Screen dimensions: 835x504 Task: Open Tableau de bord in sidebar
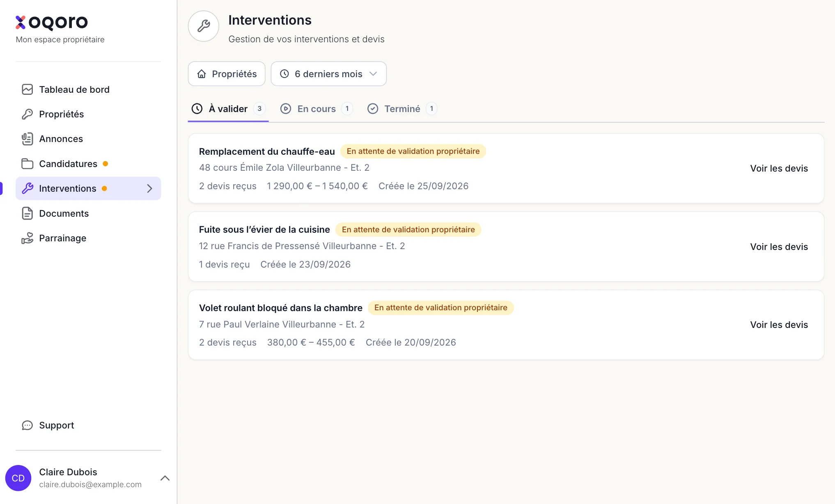pos(88,89)
